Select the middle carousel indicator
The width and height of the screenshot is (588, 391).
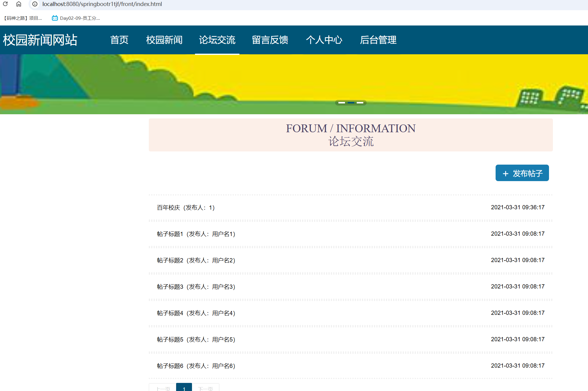(351, 103)
